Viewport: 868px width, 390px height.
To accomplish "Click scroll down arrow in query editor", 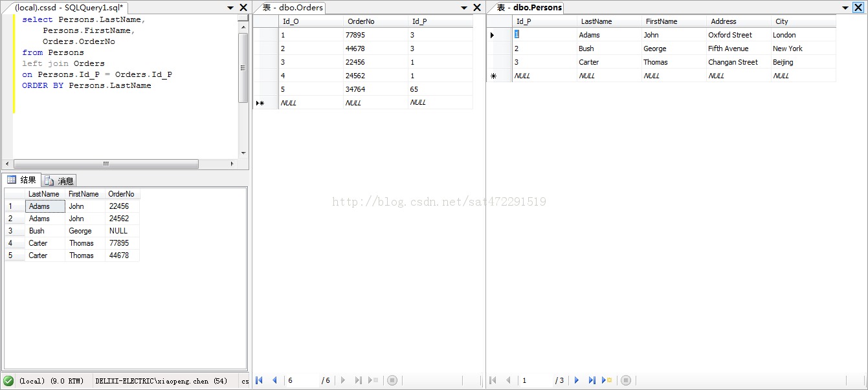I will (243, 153).
